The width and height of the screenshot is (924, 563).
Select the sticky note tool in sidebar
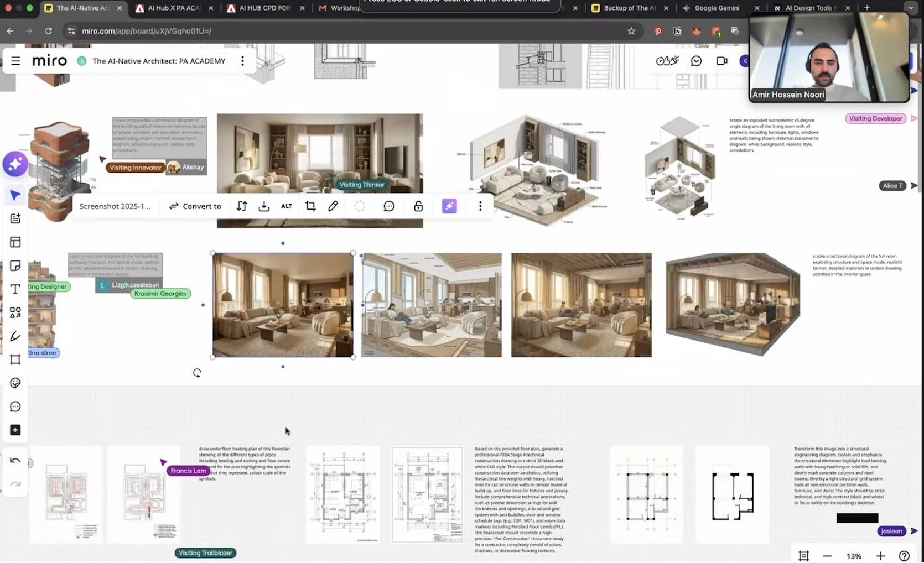(15, 266)
